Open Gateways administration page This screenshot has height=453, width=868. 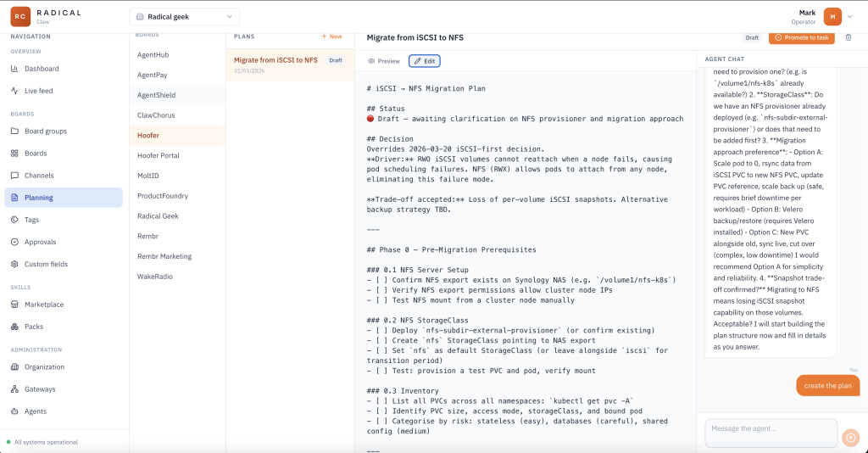(40, 389)
